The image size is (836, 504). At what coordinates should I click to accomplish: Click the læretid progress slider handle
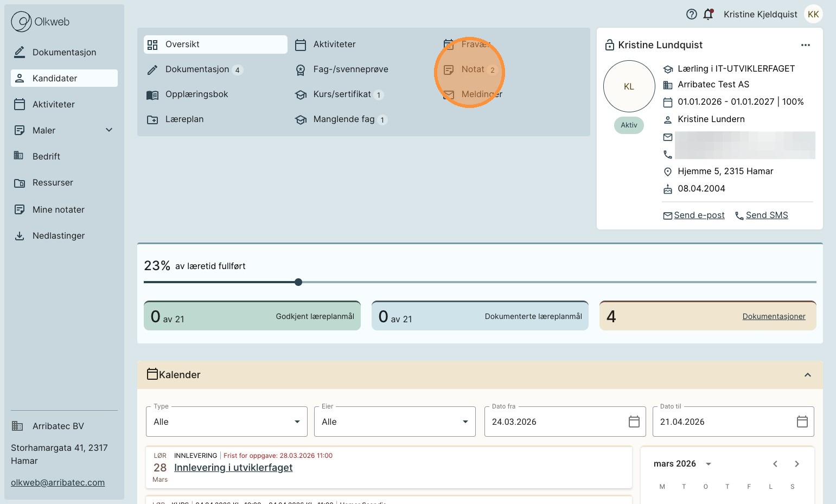(x=298, y=282)
